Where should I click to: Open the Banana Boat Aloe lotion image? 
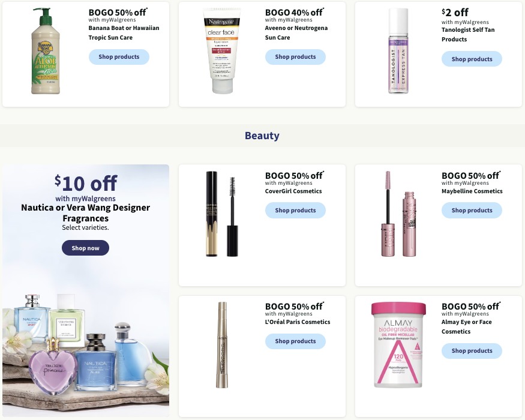tap(46, 51)
